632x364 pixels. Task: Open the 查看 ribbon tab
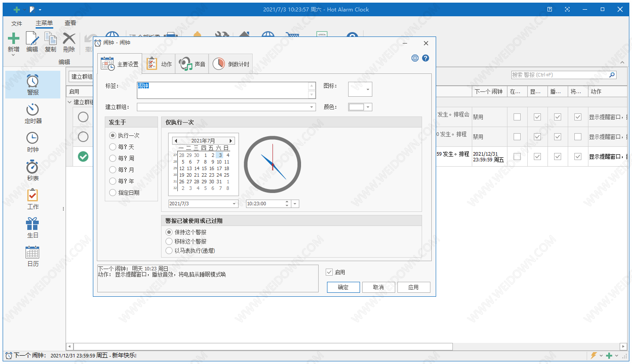pos(70,23)
